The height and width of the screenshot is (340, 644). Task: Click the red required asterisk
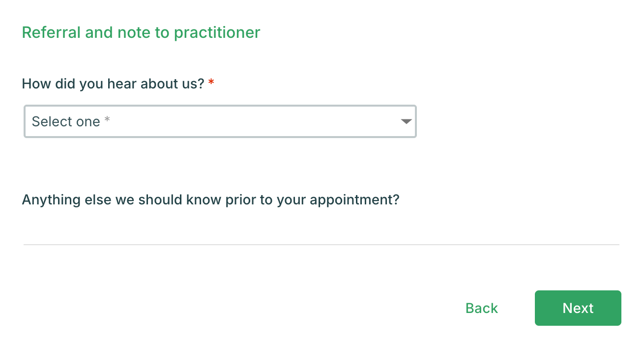click(211, 83)
